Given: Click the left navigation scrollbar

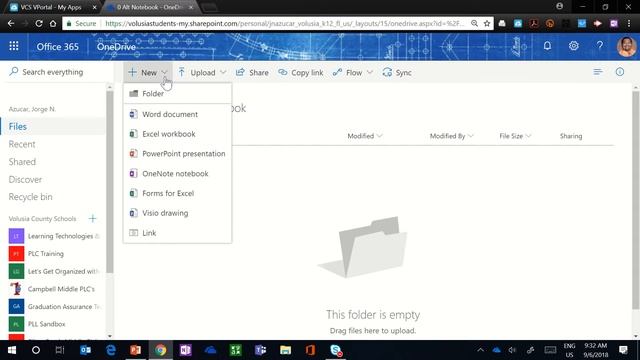Looking at the screenshot, I should pyautogui.click(x=109, y=182).
